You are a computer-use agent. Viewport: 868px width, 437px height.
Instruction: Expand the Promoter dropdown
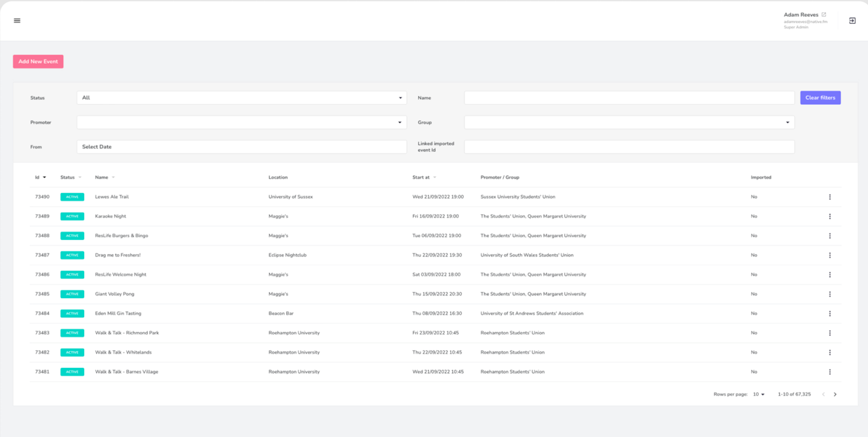tap(241, 123)
